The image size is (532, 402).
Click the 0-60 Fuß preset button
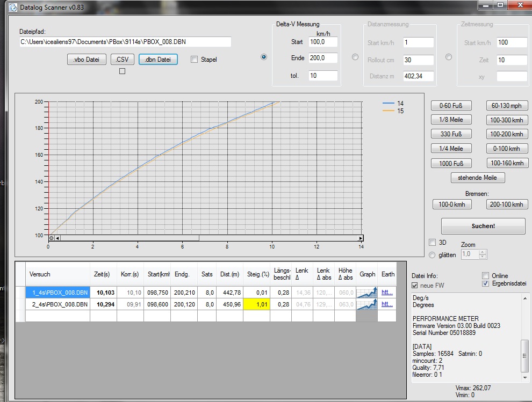coord(451,106)
